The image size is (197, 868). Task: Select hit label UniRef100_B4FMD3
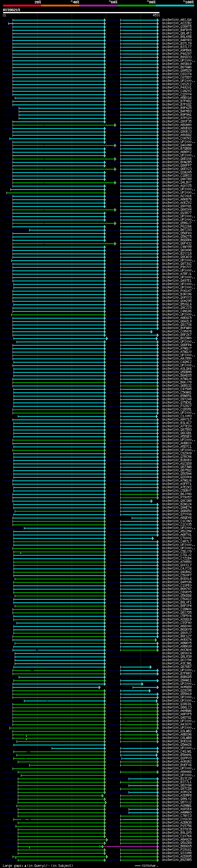[x=176, y=111]
